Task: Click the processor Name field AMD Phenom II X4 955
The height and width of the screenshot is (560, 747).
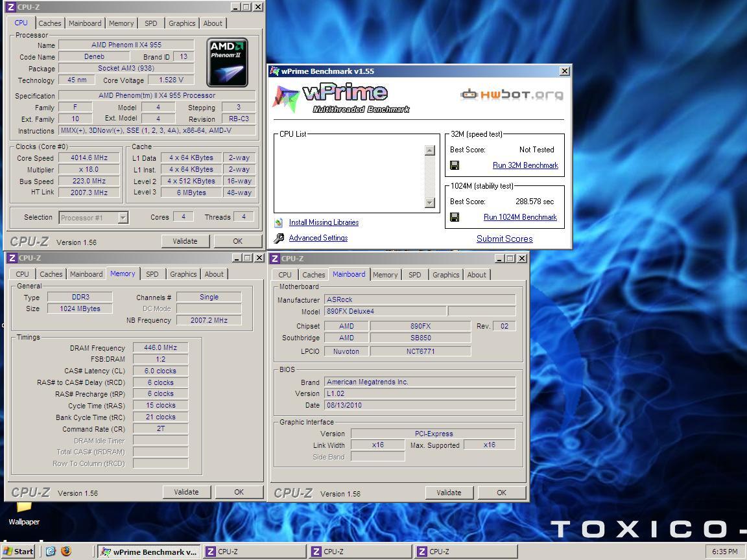Action: [x=126, y=45]
